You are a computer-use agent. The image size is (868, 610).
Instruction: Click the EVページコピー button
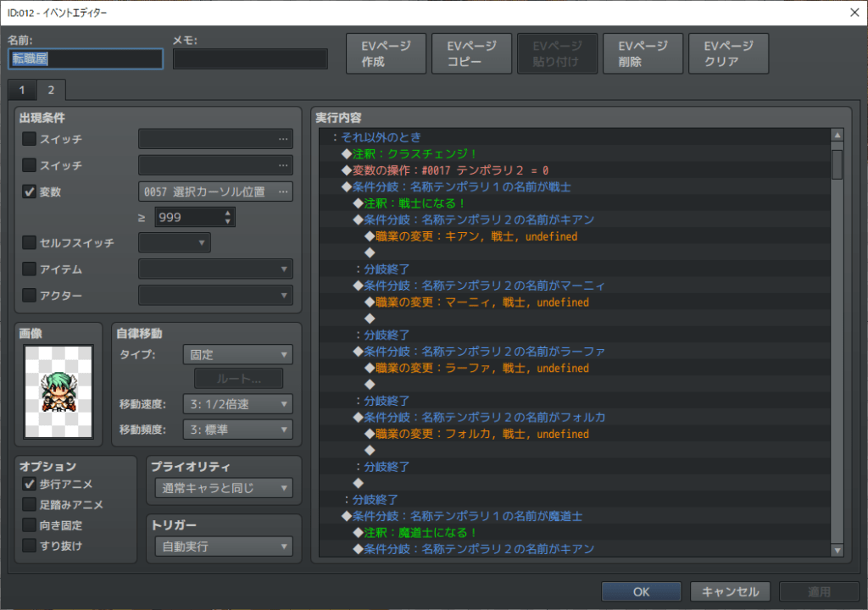pyautogui.click(x=471, y=53)
